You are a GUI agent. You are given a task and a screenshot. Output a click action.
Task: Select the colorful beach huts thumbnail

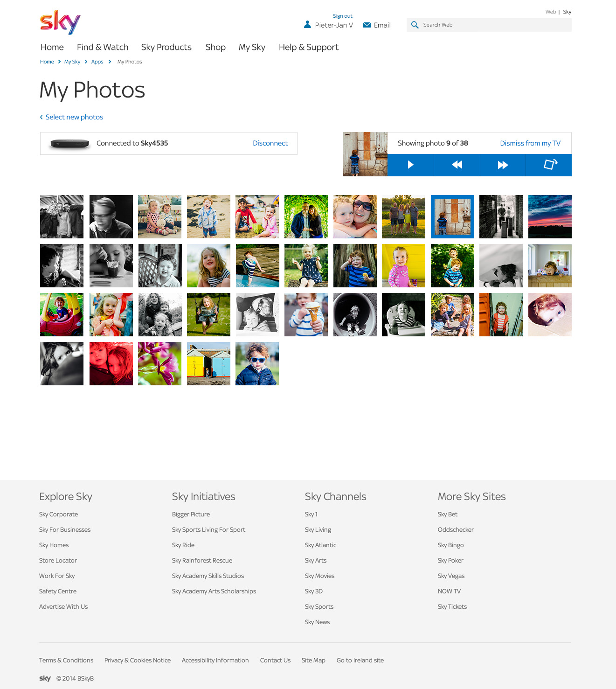coord(208,363)
